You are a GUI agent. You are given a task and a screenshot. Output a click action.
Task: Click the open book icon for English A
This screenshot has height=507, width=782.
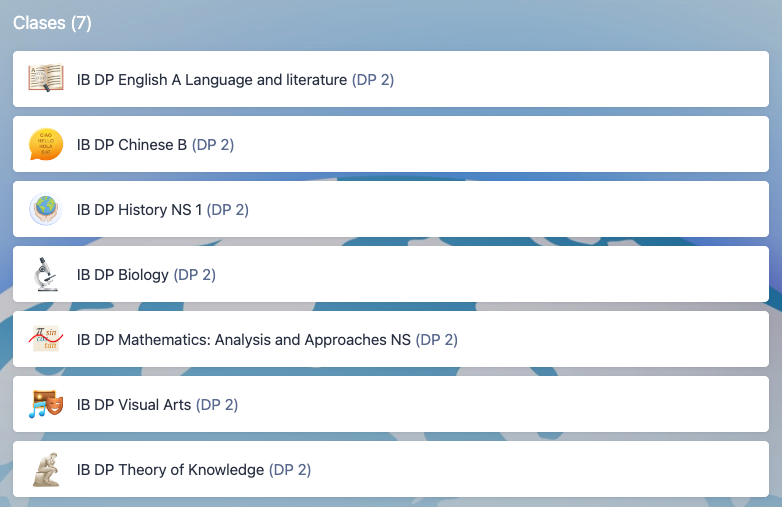click(45, 79)
